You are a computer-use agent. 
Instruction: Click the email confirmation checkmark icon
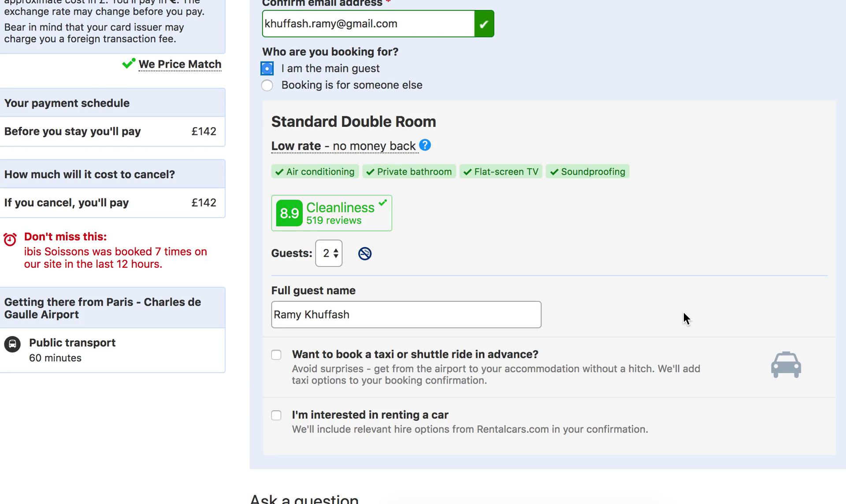(x=484, y=23)
